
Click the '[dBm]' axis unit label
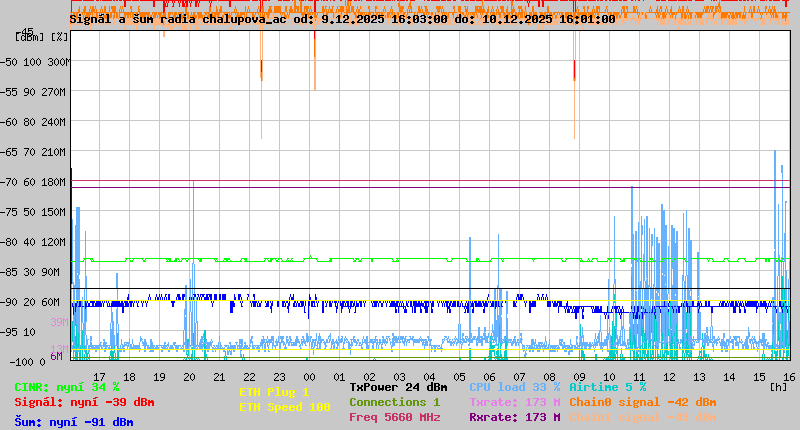click(30, 37)
